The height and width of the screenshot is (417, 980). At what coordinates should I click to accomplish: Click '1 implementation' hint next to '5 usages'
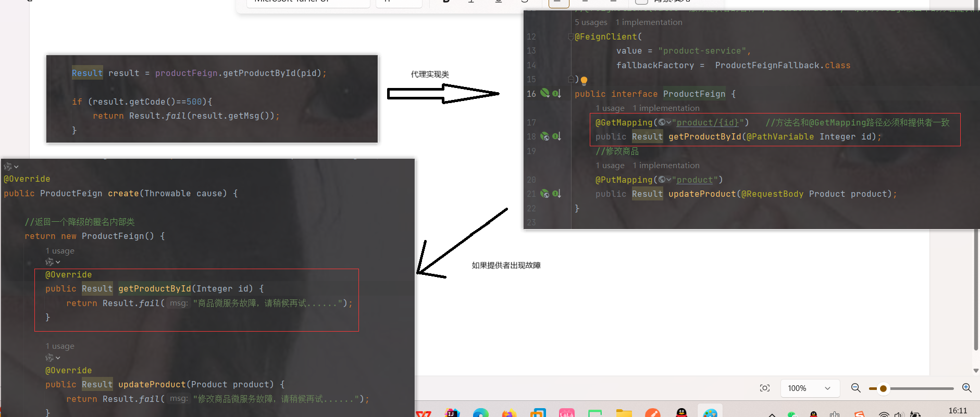tap(649, 22)
